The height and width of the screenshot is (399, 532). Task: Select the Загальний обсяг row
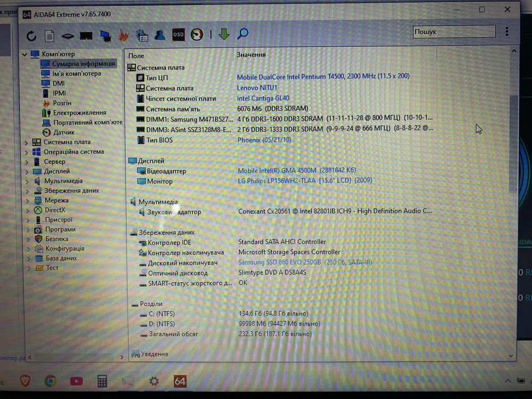[226, 334]
